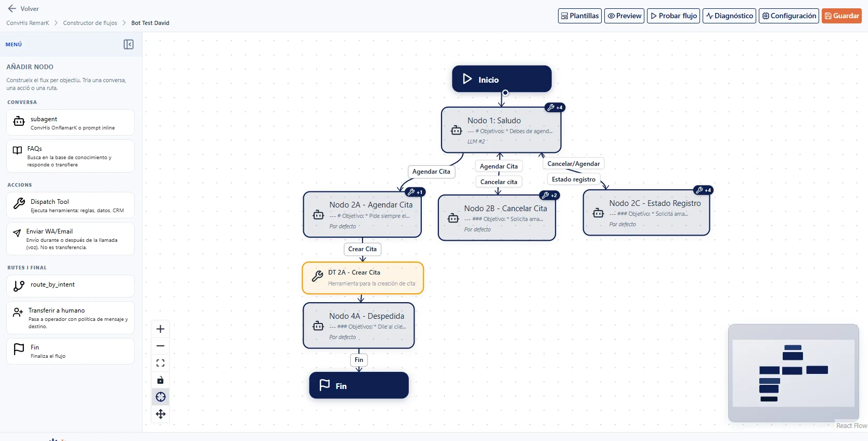This screenshot has height=441, width=868.
Task: Click the wrench icon in DT 2A node
Action: (x=317, y=277)
